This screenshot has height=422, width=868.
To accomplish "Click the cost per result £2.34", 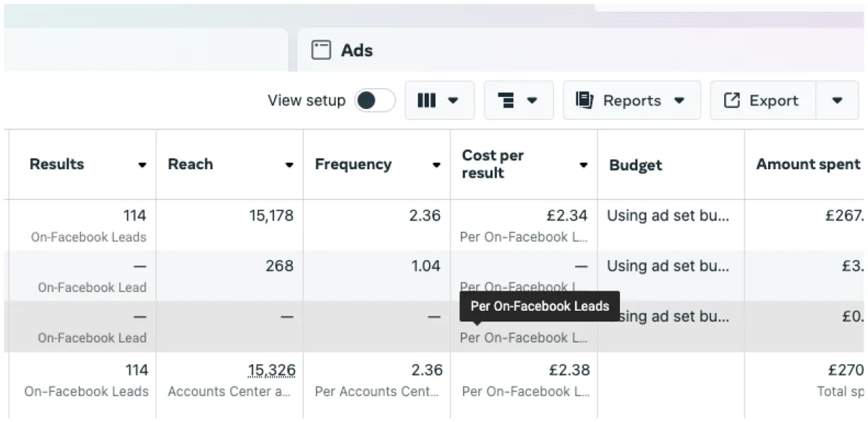I will point(567,215).
